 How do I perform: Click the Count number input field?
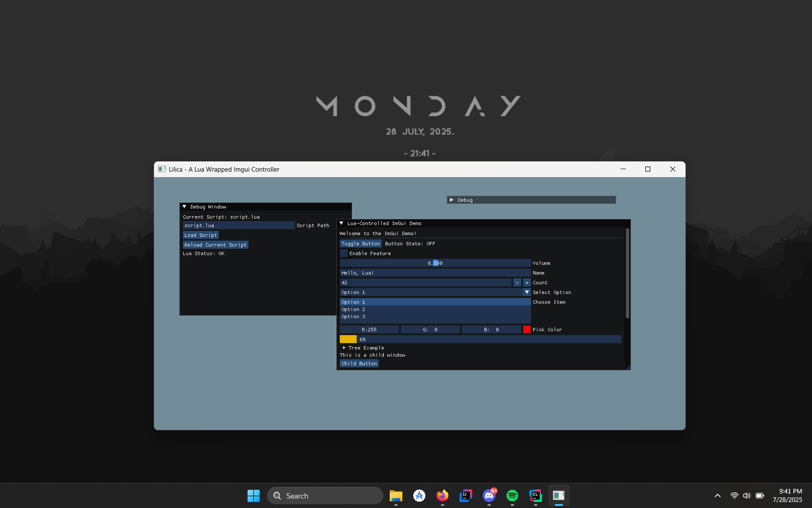coord(425,283)
